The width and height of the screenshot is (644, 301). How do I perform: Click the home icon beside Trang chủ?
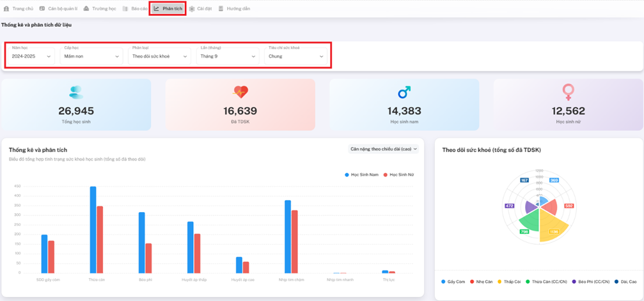pyautogui.click(x=6, y=9)
